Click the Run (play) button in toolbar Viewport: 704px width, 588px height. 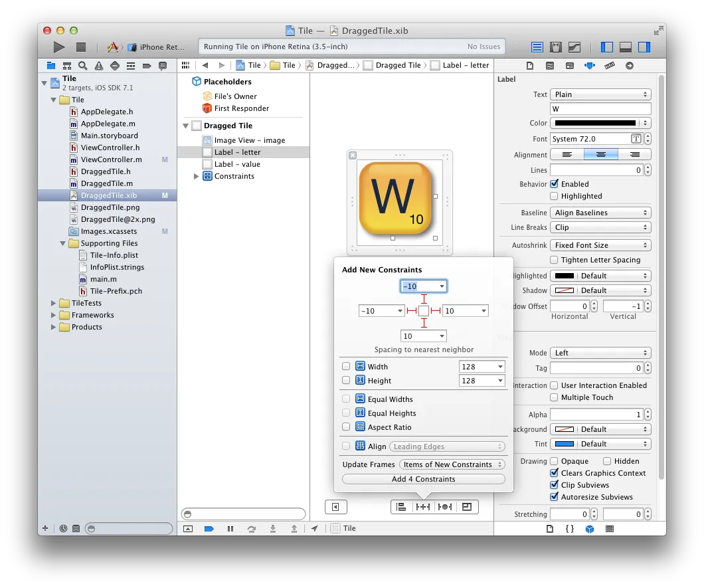coord(59,47)
